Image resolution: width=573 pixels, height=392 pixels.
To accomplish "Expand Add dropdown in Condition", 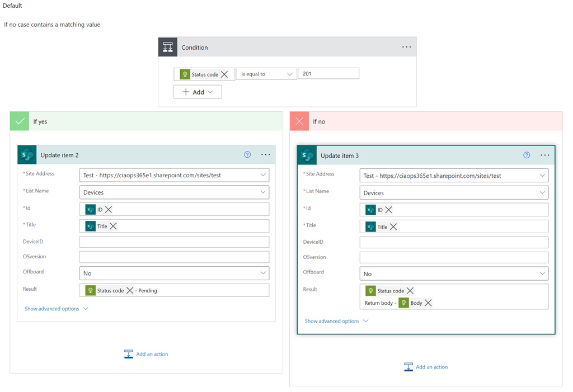I will [198, 92].
